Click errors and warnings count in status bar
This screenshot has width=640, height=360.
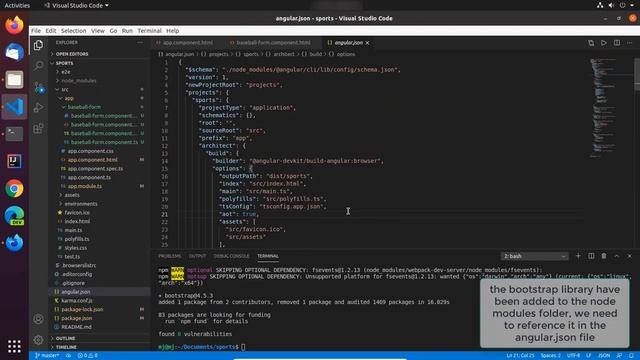87,356
